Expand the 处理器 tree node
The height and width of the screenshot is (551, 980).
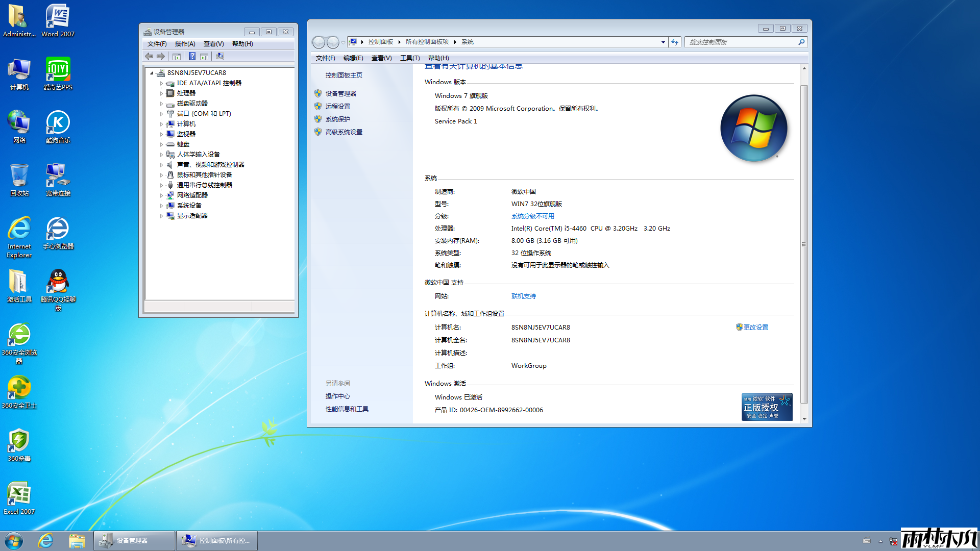coord(161,93)
